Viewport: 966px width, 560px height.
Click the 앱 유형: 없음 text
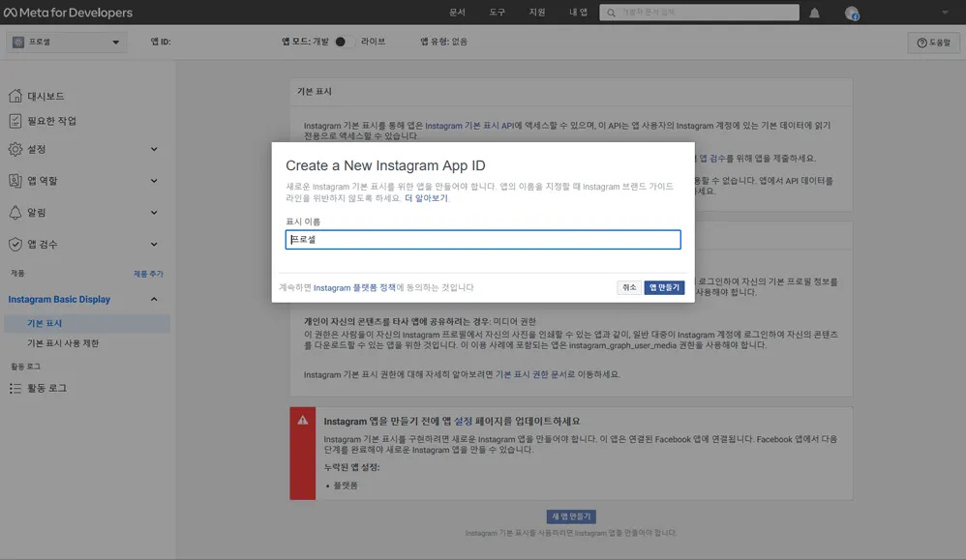443,42
